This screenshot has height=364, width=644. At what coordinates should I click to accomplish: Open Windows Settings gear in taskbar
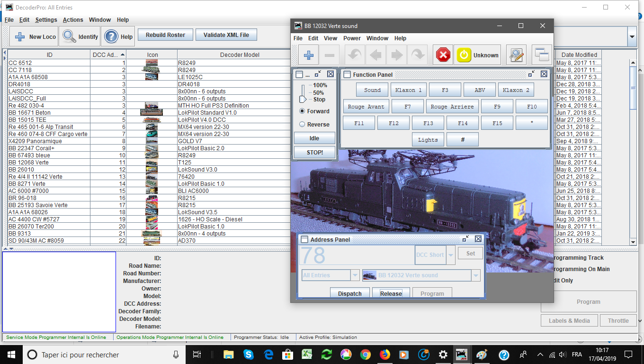[x=443, y=355]
